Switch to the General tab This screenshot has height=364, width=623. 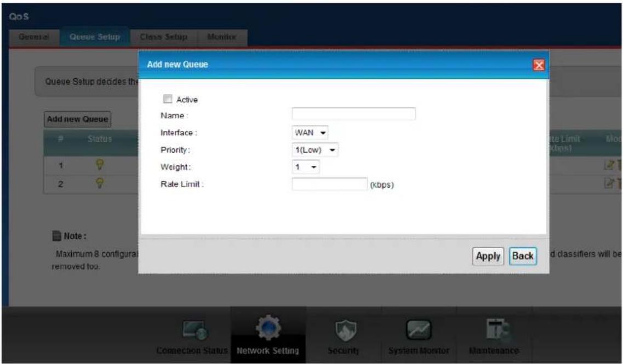[34, 37]
